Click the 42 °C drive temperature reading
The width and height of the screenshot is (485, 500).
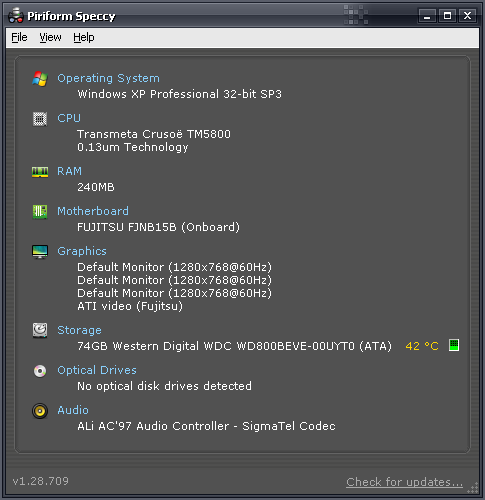pyautogui.click(x=422, y=346)
